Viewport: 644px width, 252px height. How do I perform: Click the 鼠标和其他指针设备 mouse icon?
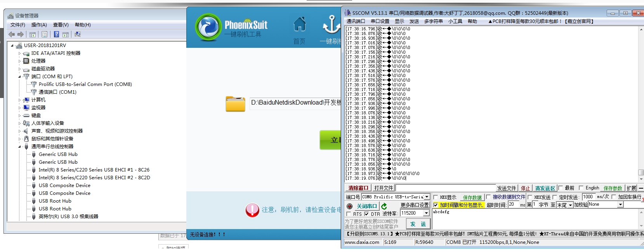[26, 139]
